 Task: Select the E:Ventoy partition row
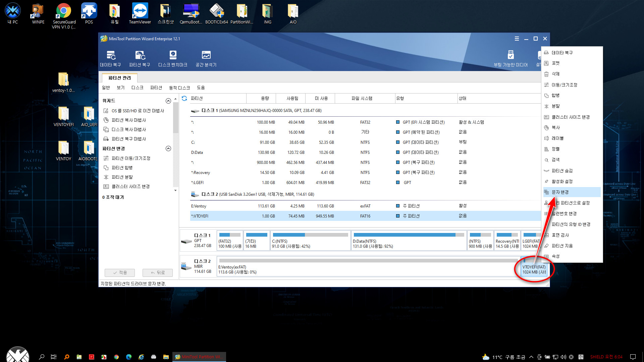click(365, 206)
